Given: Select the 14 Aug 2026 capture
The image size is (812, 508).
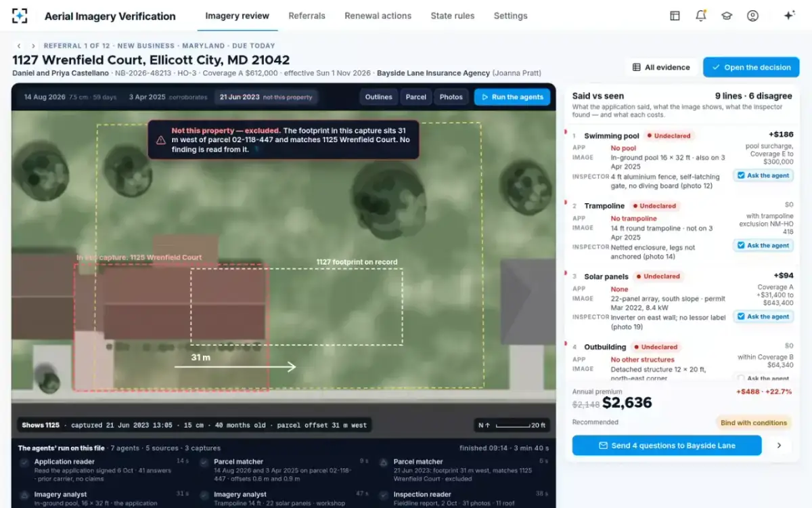Looking at the screenshot, I should (x=70, y=97).
